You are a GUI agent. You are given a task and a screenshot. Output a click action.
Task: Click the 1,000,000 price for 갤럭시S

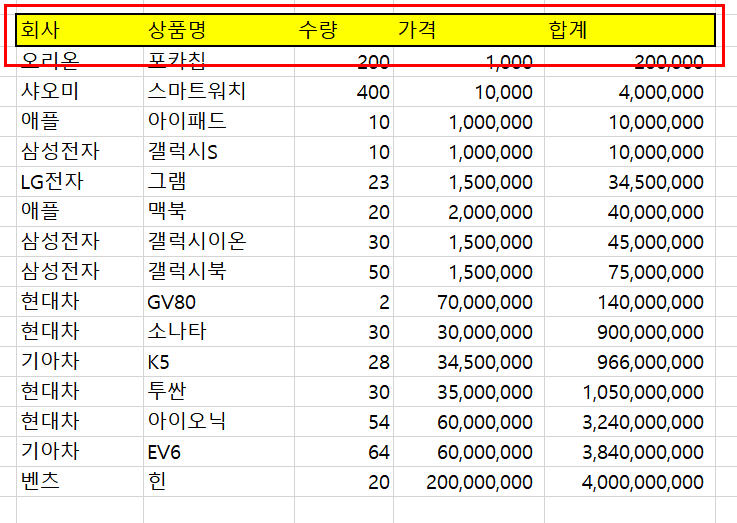(x=469, y=151)
